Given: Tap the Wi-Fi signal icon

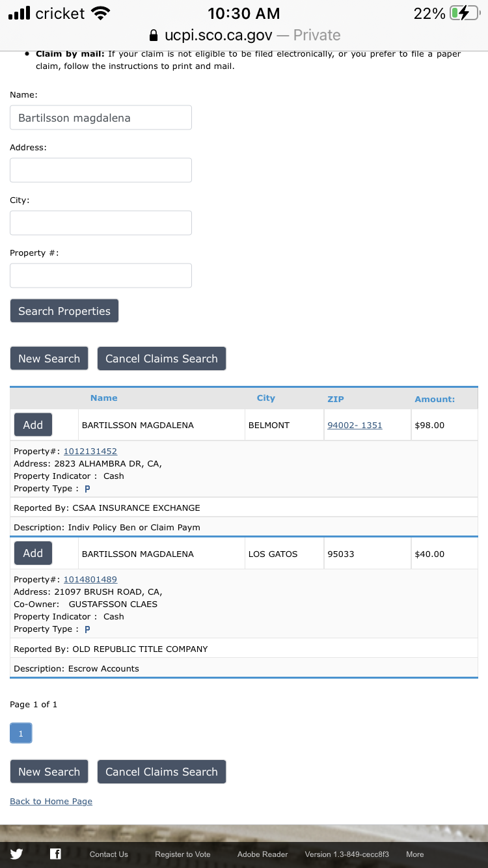Looking at the screenshot, I should click(x=101, y=13).
